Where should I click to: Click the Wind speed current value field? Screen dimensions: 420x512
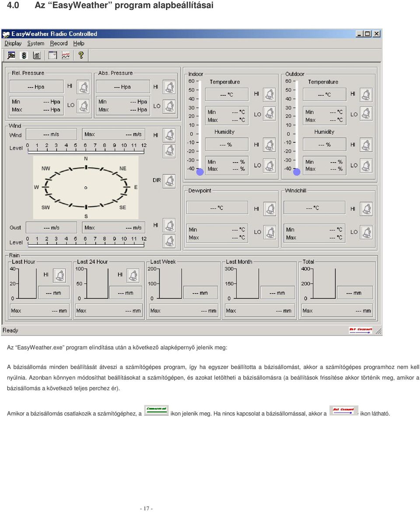[x=52, y=134]
